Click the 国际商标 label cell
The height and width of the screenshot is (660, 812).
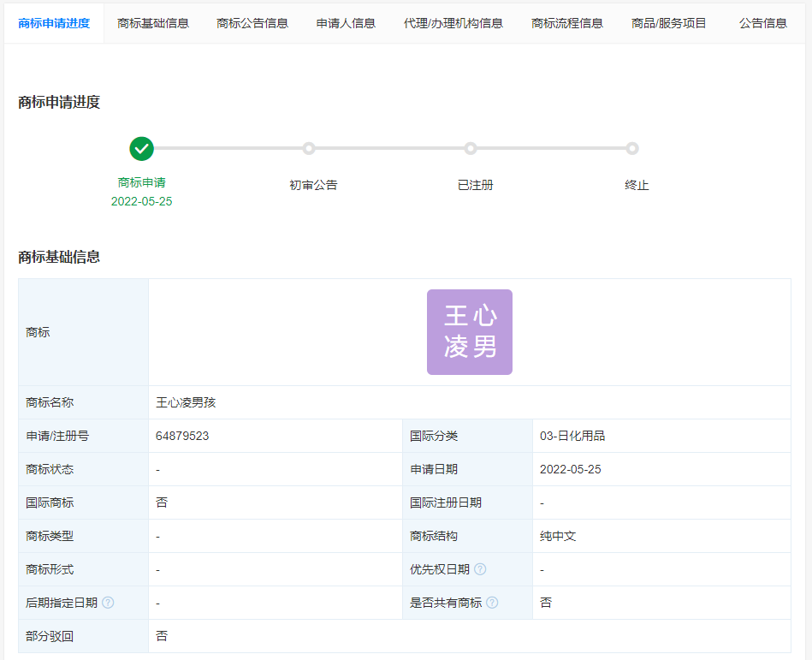(83, 502)
